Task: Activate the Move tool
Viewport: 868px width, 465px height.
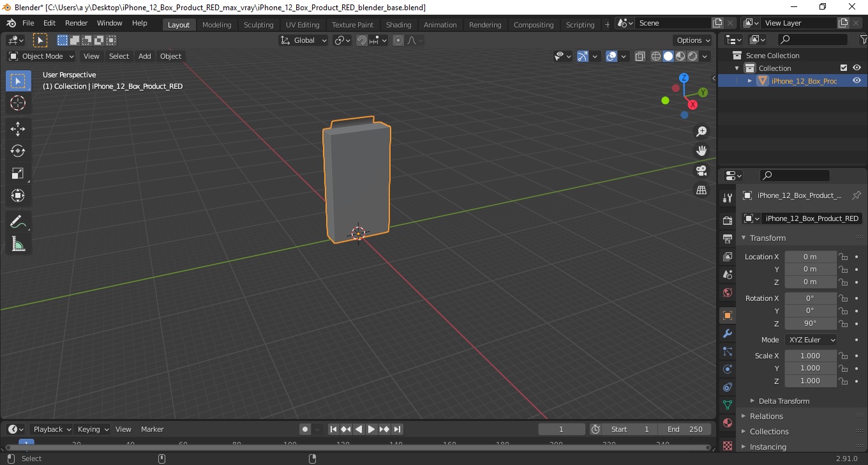Action: 18,128
